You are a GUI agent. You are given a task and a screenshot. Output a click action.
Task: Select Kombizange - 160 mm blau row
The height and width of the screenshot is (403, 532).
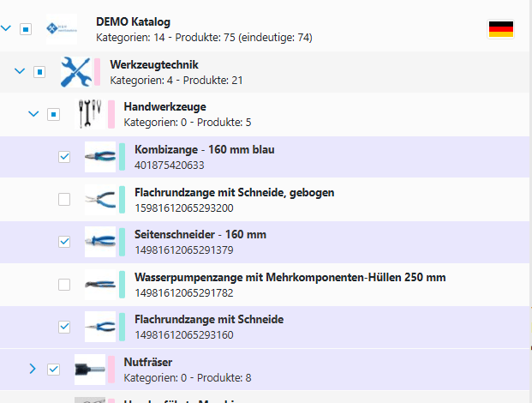pyautogui.click(x=265, y=157)
